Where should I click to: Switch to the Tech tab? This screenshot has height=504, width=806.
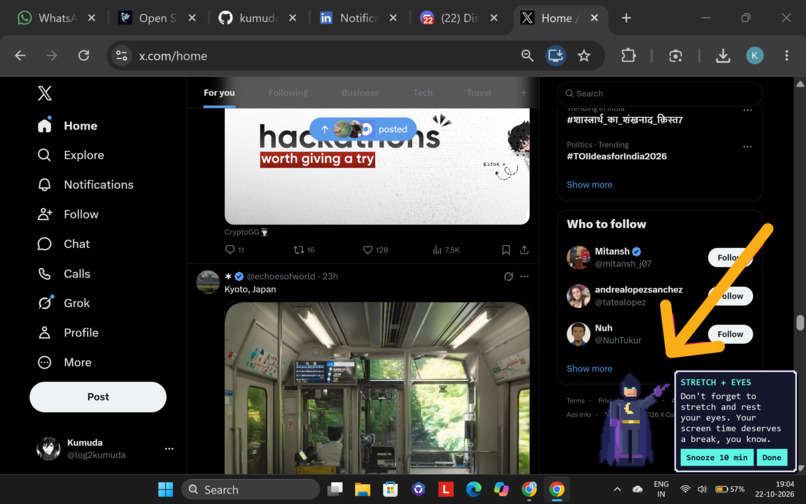pyautogui.click(x=423, y=93)
